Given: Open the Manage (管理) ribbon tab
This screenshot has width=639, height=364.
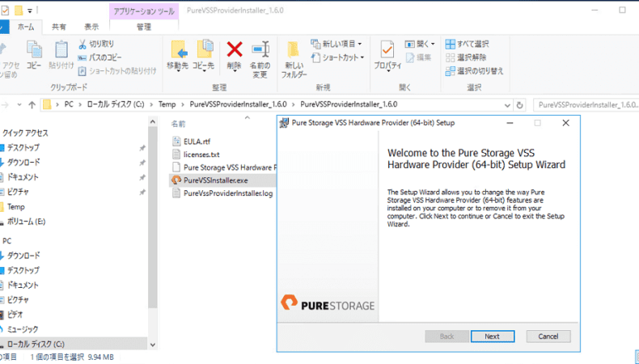Looking at the screenshot, I should 144,27.
